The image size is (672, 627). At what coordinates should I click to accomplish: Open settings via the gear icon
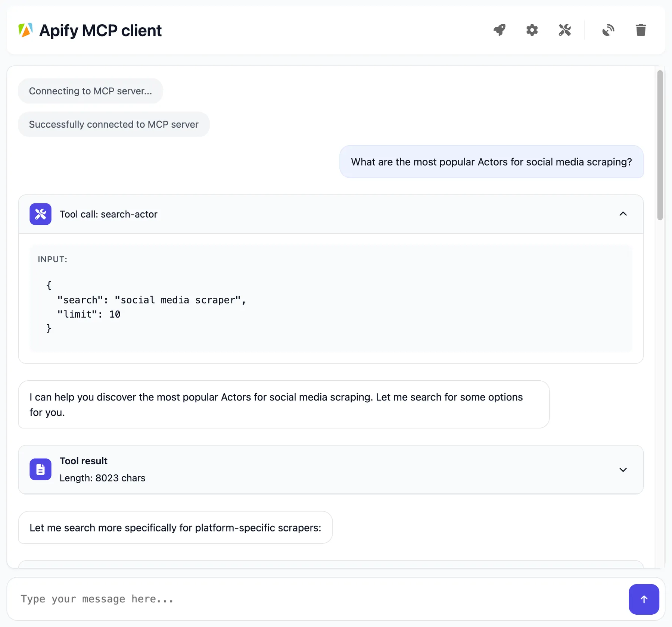click(532, 30)
